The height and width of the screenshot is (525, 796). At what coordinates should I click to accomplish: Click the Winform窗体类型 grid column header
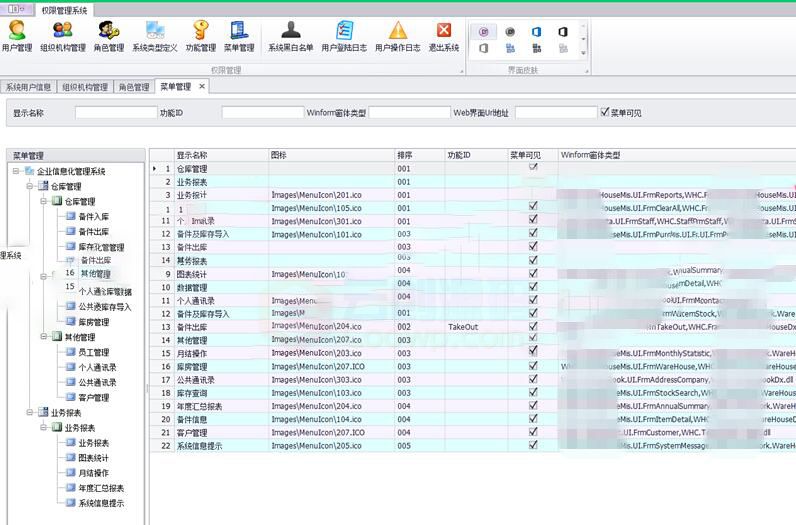click(x=677, y=155)
